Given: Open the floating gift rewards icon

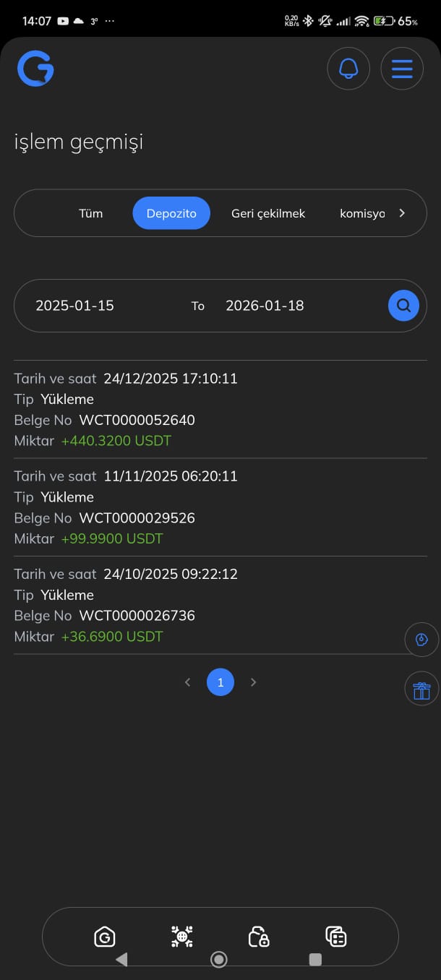Looking at the screenshot, I should tap(421, 689).
